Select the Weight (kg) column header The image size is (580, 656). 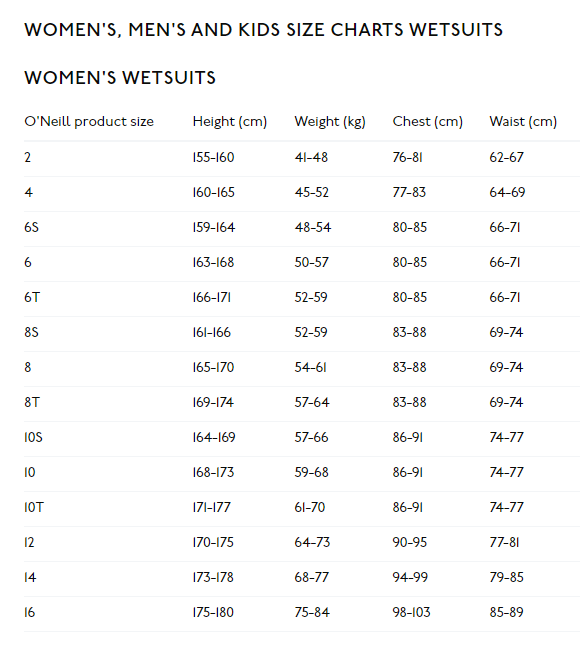pos(330,121)
